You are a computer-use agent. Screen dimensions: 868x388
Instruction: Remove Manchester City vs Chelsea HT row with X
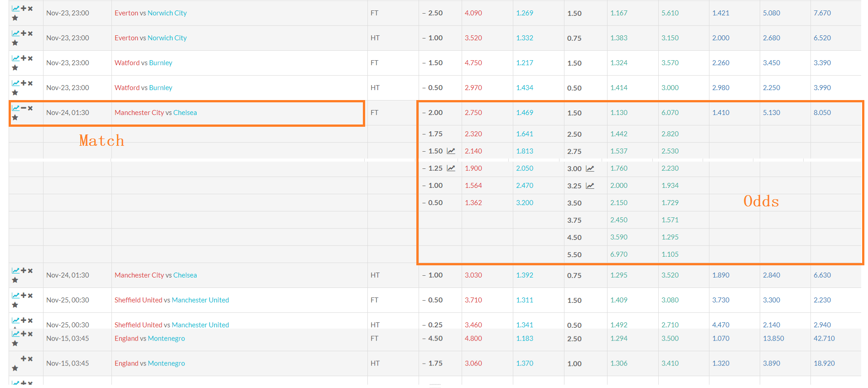tap(30, 271)
